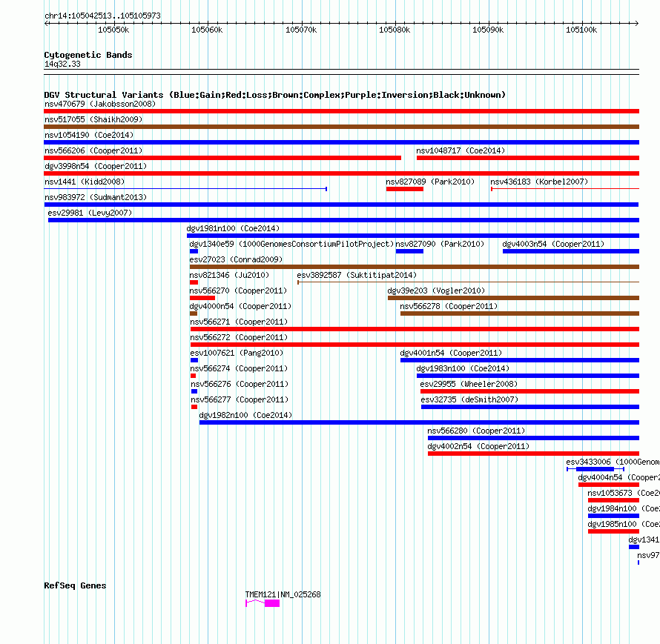Click the nsv566276 small blue bar

[x=194, y=391]
